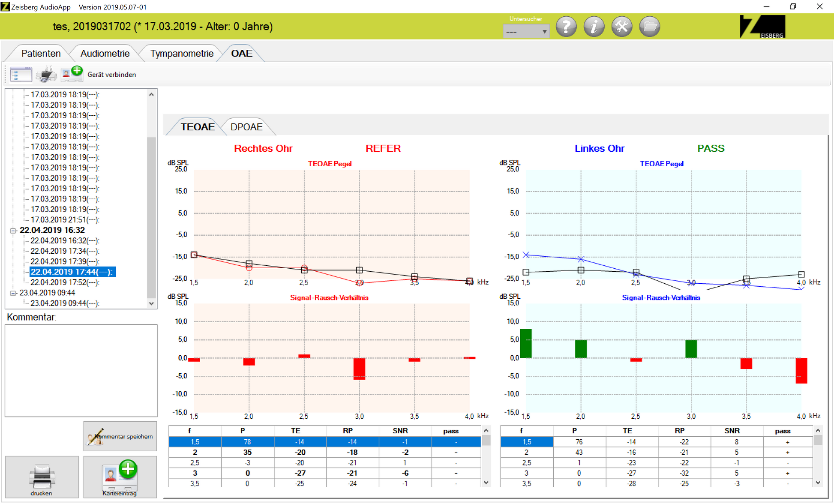Click the info icon in header
The width and height of the screenshot is (834, 504).
594,27
